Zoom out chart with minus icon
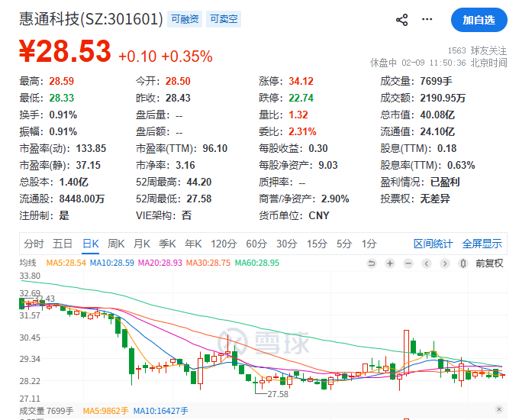Viewport: 519px width, 420px height. [x=408, y=263]
